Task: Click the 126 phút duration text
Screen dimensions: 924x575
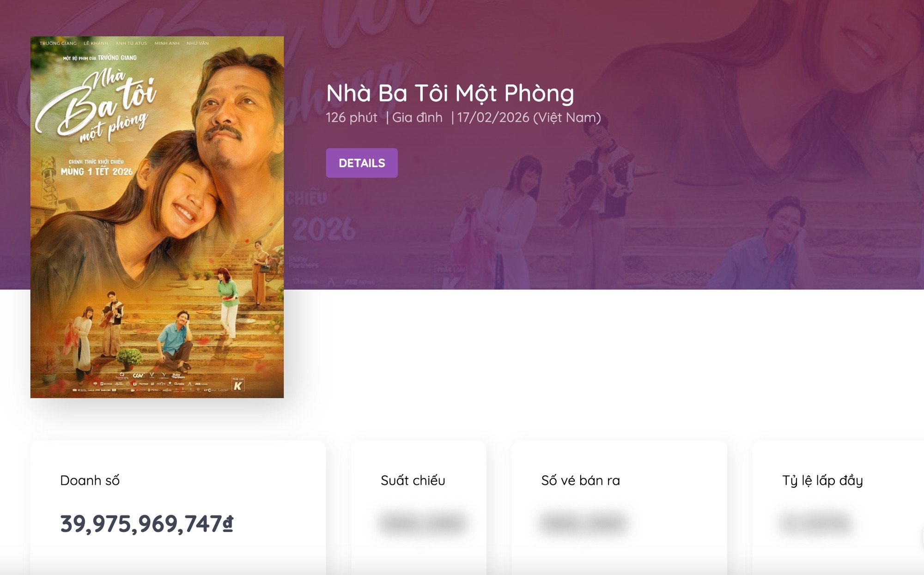Action: pyautogui.click(x=352, y=118)
